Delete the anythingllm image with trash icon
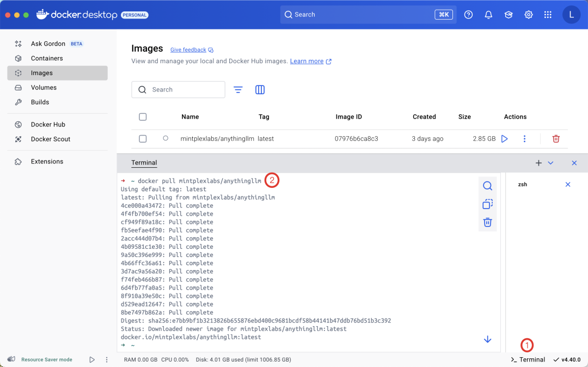Viewport: 588px width, 367px height. click(556, 139)
